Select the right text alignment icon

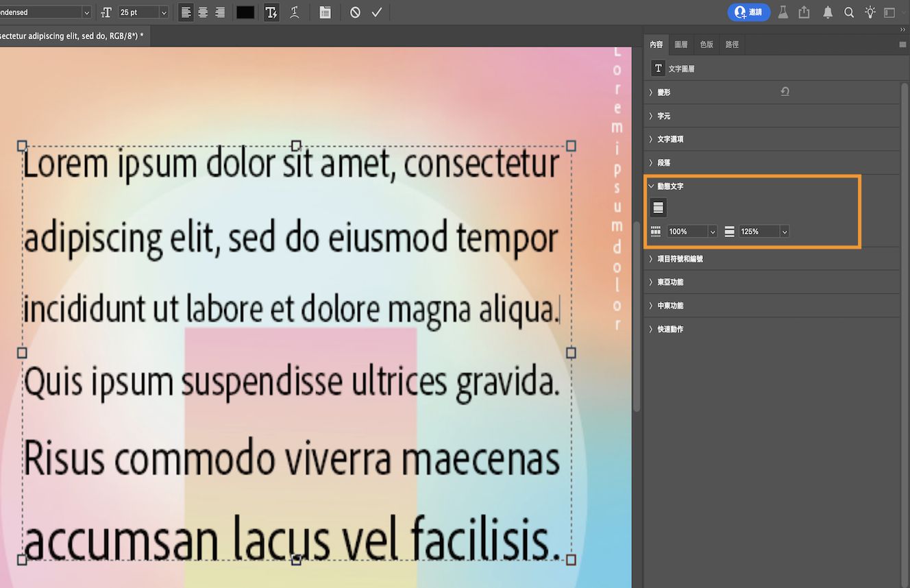pyautogui.click(x=221, y=12)
